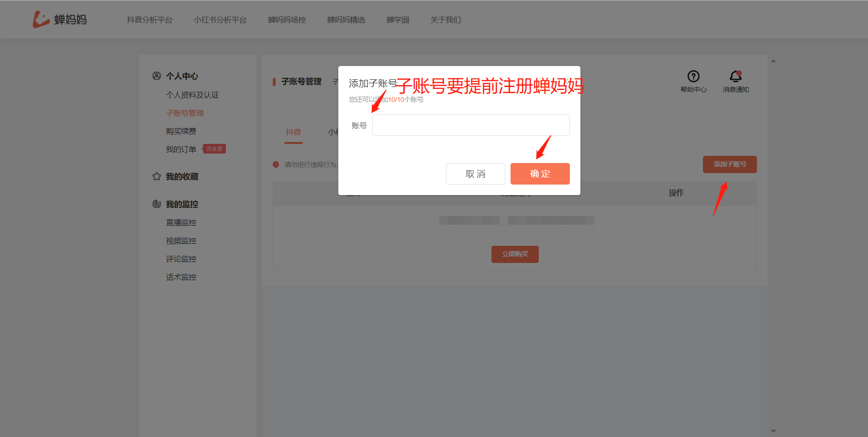Image resolution: width=868 pixels, height=437 pixels.
Task: Open the notifications bell icon
Action: click(x=735, y=76)
